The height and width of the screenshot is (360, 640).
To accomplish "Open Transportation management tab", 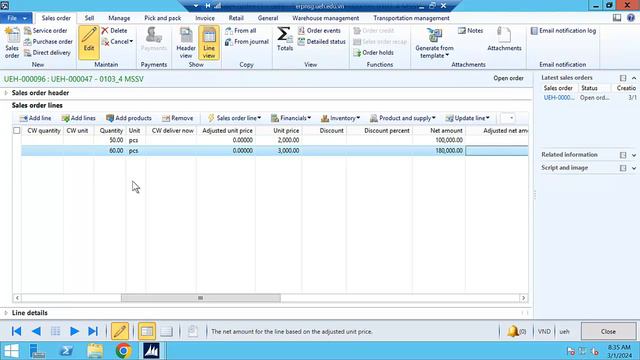I will point(411,18).
